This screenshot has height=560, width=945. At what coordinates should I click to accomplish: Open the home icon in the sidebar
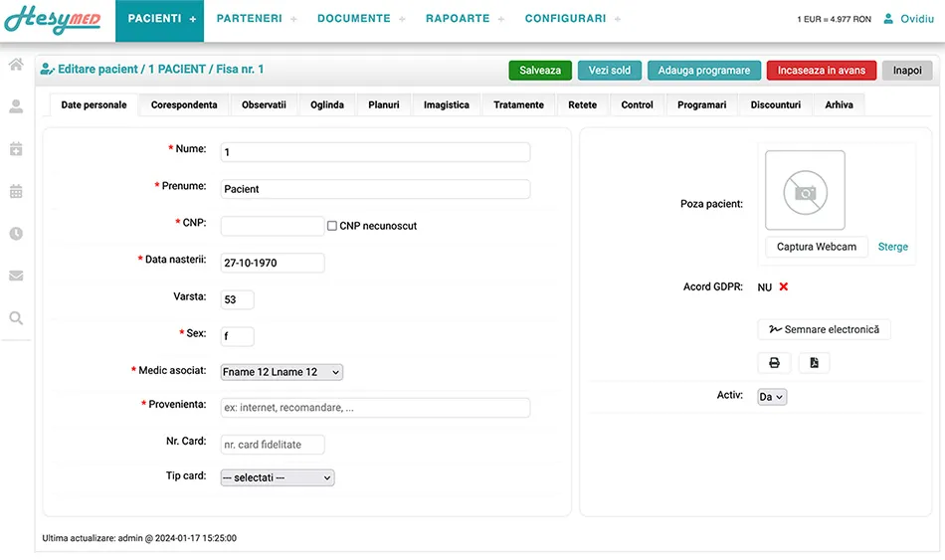click(x=16, y=65)
